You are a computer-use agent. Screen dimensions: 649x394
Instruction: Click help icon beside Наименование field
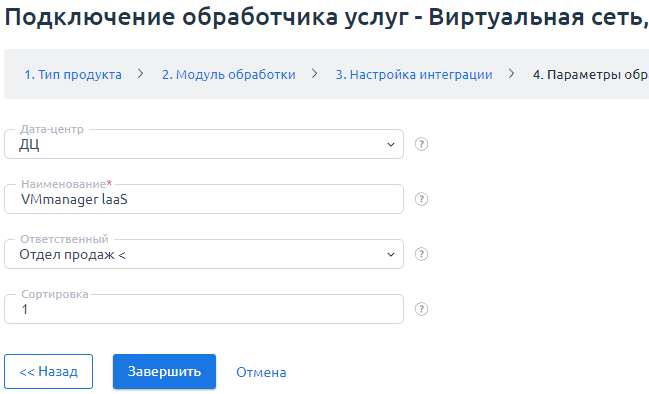(421, 199)
